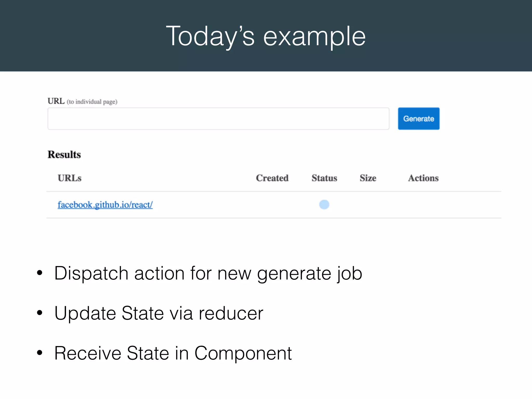Click the "Today's example" slide title
The image size is (532, 399).
266,36
